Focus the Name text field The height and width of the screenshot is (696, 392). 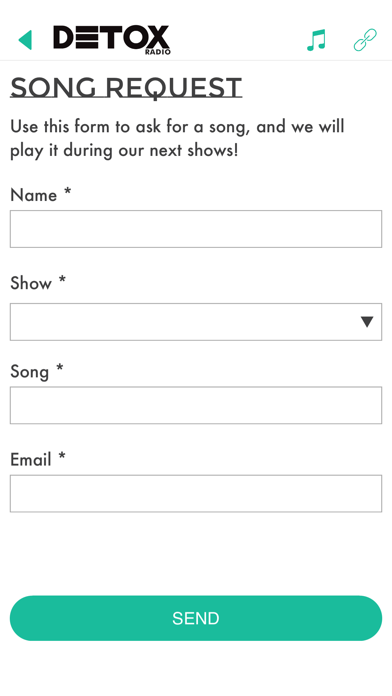coord(196,229)
